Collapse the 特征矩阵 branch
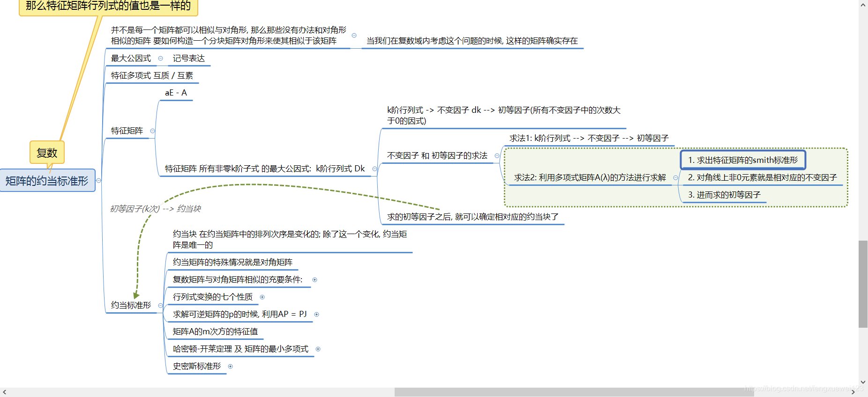 click(x=152, y=131)
